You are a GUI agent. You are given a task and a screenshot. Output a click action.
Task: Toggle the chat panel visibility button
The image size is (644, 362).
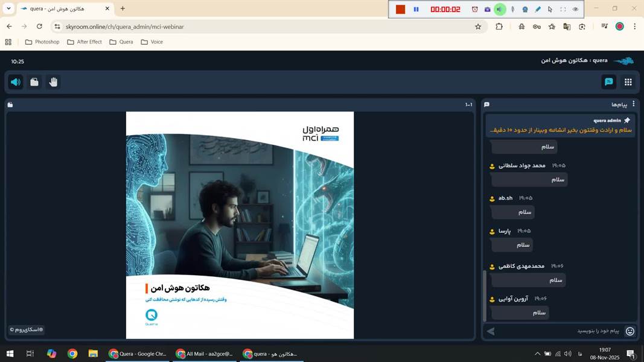[x=608, y=82]
